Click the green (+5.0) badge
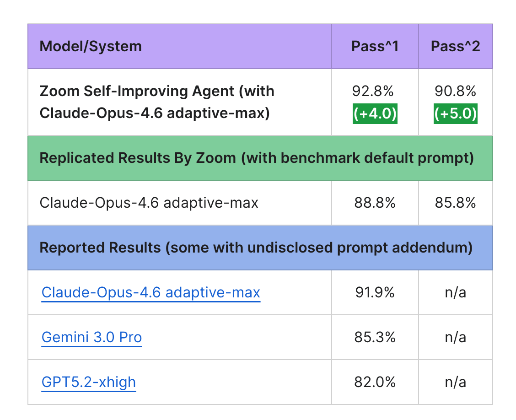 455,113
